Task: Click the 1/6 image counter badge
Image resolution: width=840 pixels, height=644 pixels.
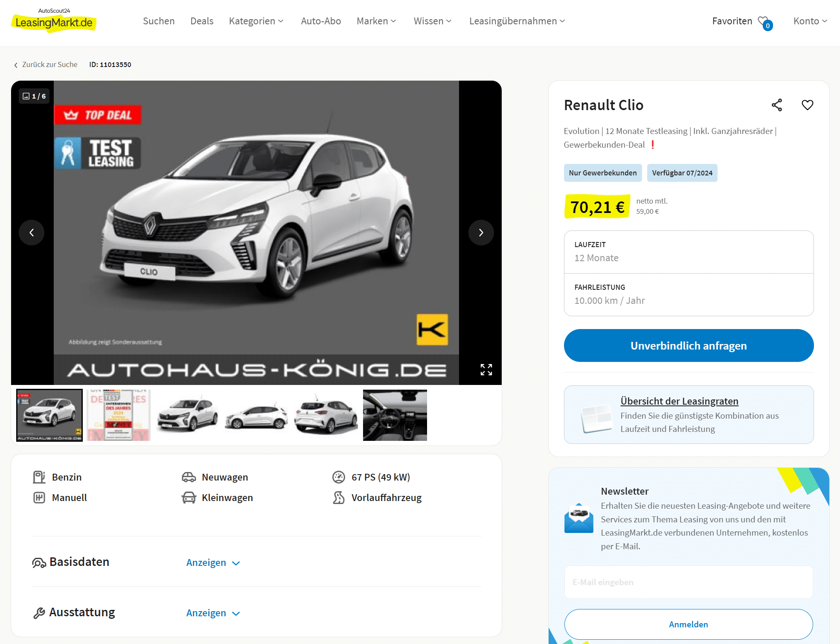Action: [x=34, y=96]
